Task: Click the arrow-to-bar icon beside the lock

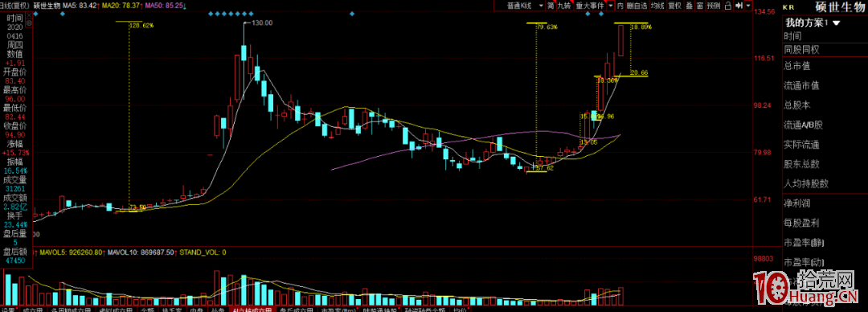Action: pos(739,6)
